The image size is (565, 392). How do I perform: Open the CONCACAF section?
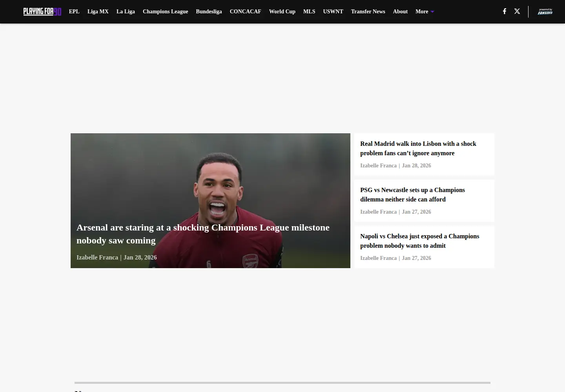pyautogui.click(x=245, y=12)
